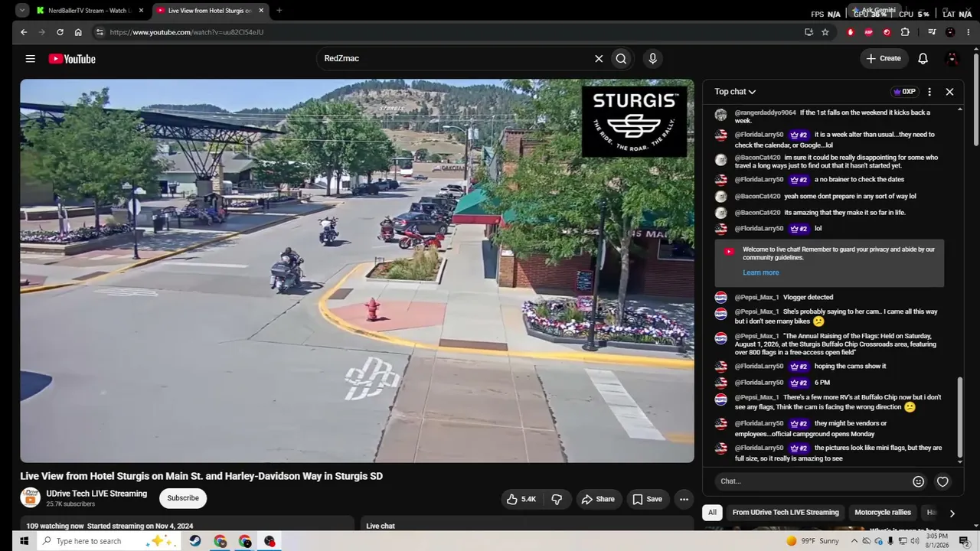Show hidden system tray icons
The image size is (980, 551).
coord(854,541)
